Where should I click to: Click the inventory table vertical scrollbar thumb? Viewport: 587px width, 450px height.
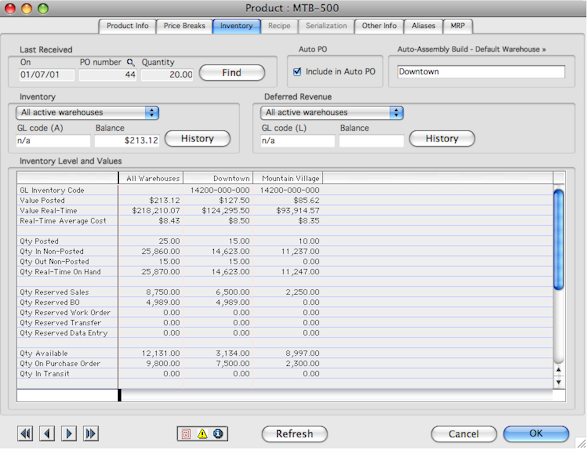[x=559, y=240]
